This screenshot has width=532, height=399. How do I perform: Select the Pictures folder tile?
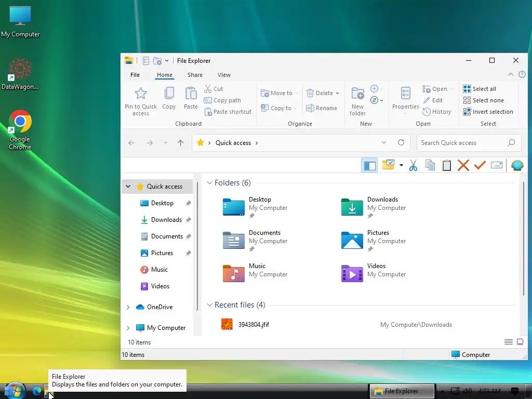coord(373,240)
